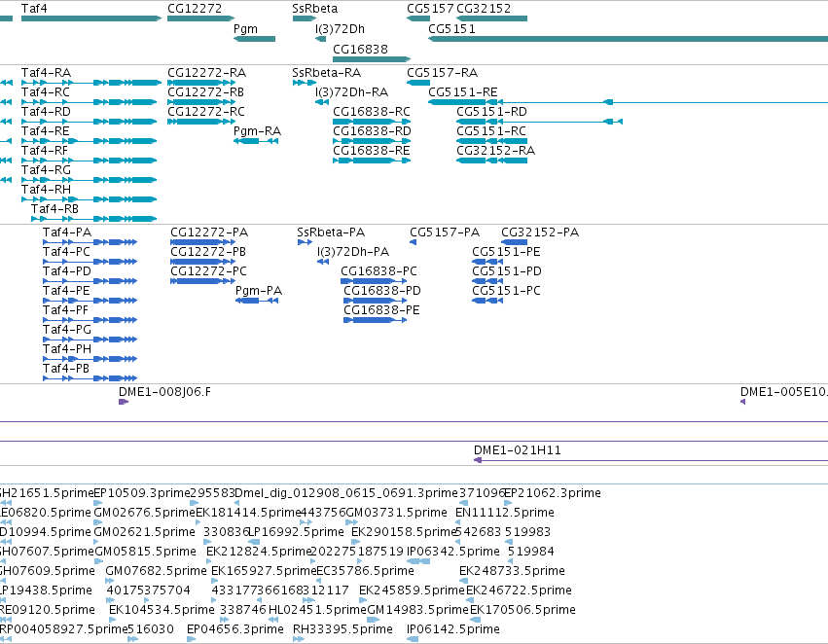Screen dimensions: 828x644
Task: Select protein CG5151-PC
Action: 487,301
